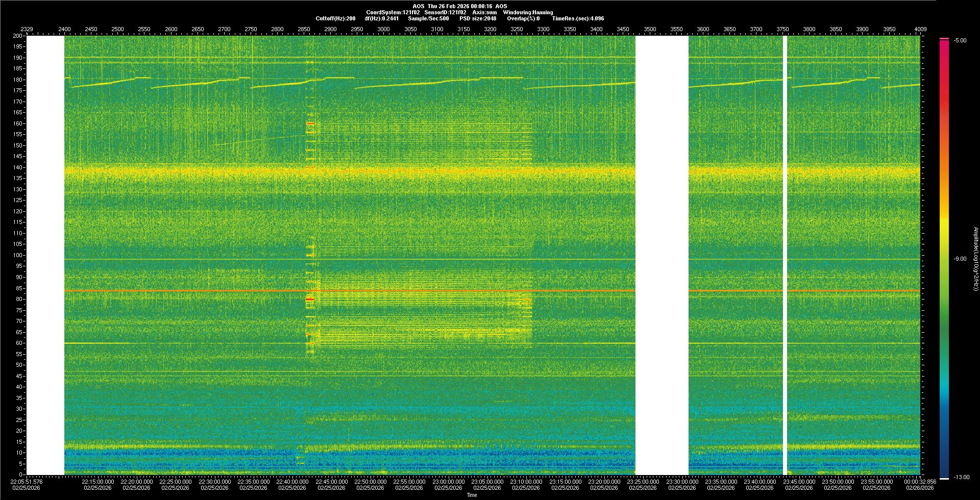
Task: Select the TimeRes.(sec):4.096 label
Action: (578, 18)
